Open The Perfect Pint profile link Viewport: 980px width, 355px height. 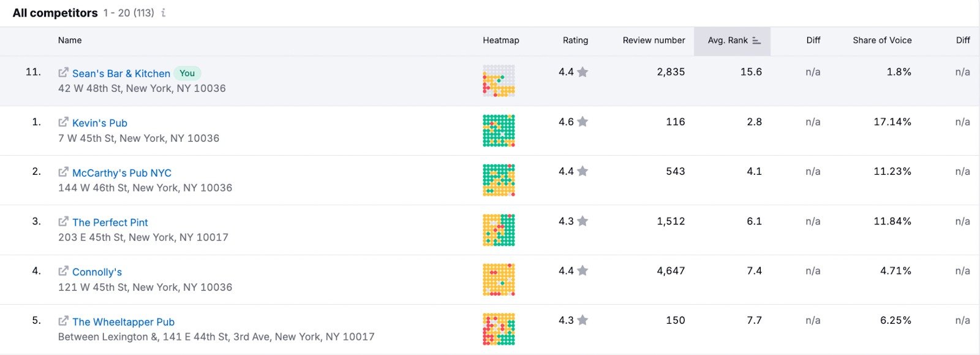[x=110, y=222]
